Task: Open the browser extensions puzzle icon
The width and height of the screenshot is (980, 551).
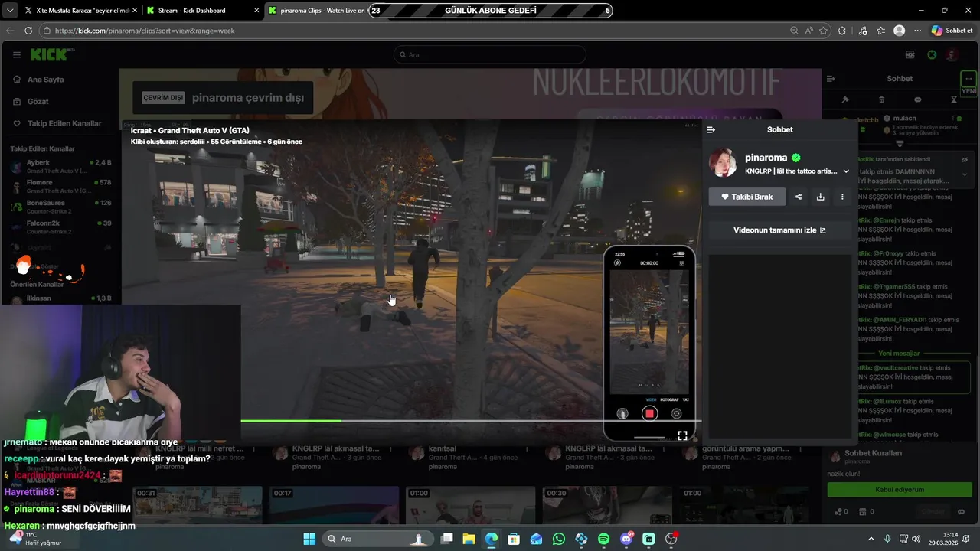Action: 842,31
